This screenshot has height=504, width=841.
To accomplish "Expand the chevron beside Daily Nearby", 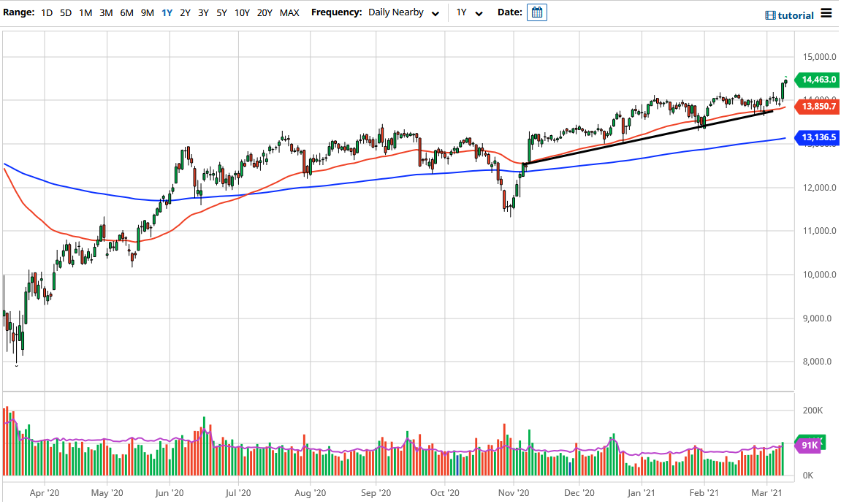I will pyautogui.click(x=435, y=13).
